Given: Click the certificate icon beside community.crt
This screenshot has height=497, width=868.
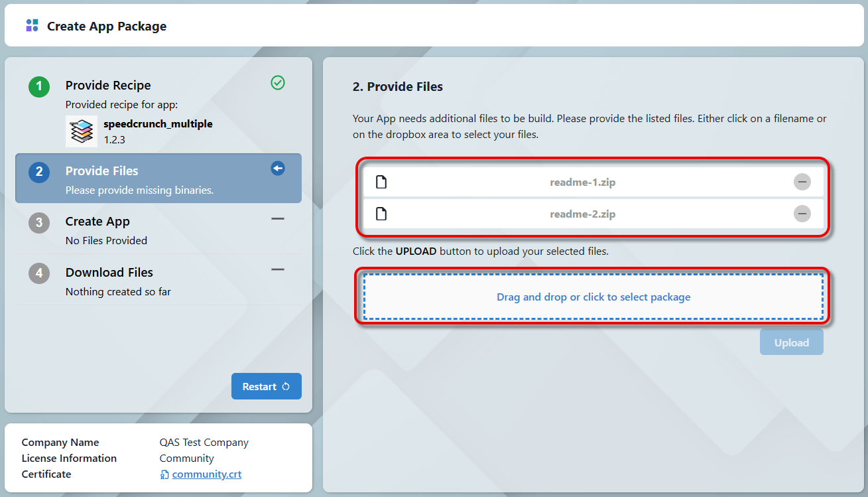Looking at the screenshot, I should [x=164, y=474].
